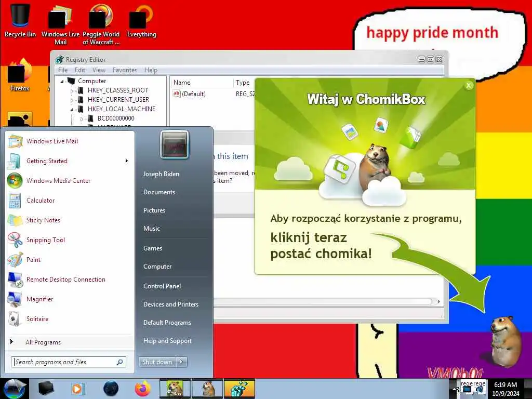
Task: Open Recycle Bin desktop icon
Action: click(20, 20)
